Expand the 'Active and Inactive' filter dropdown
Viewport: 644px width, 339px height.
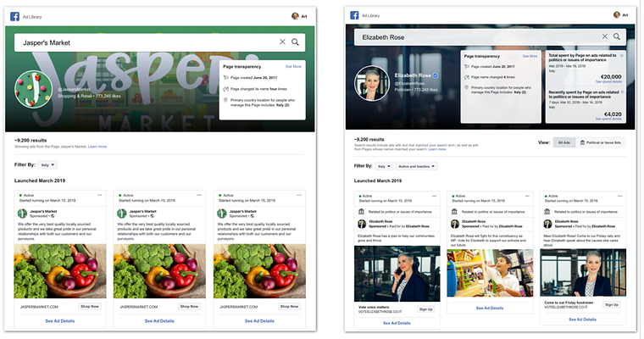(x=416, y=166)
